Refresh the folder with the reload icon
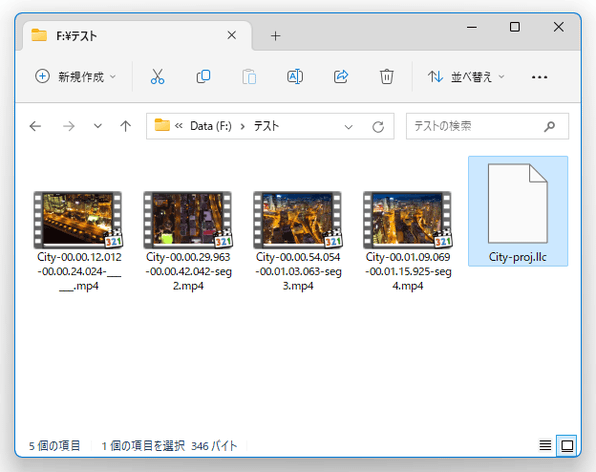The width and height of the screenshot is (596, 472). [378, 127]
